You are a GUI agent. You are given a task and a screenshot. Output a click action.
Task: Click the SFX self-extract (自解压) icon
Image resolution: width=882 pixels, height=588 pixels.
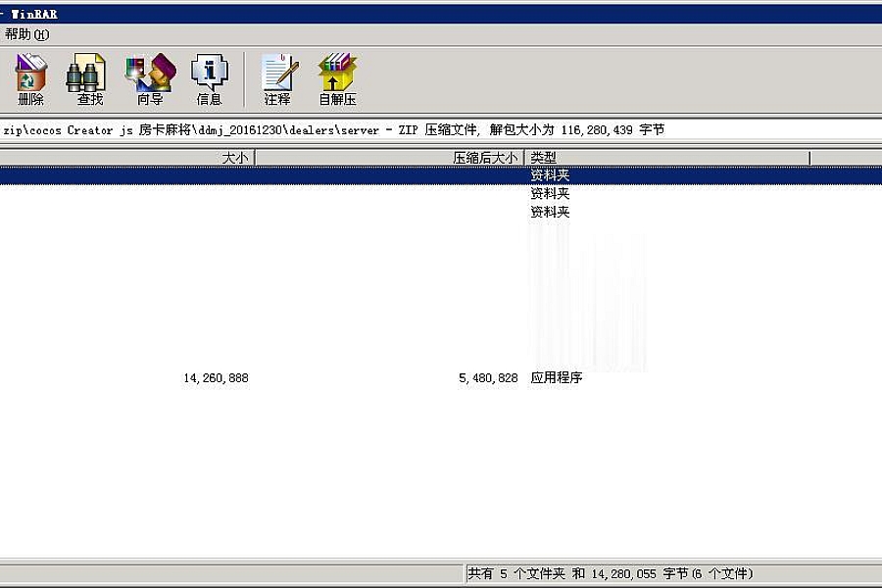point(337,79)
